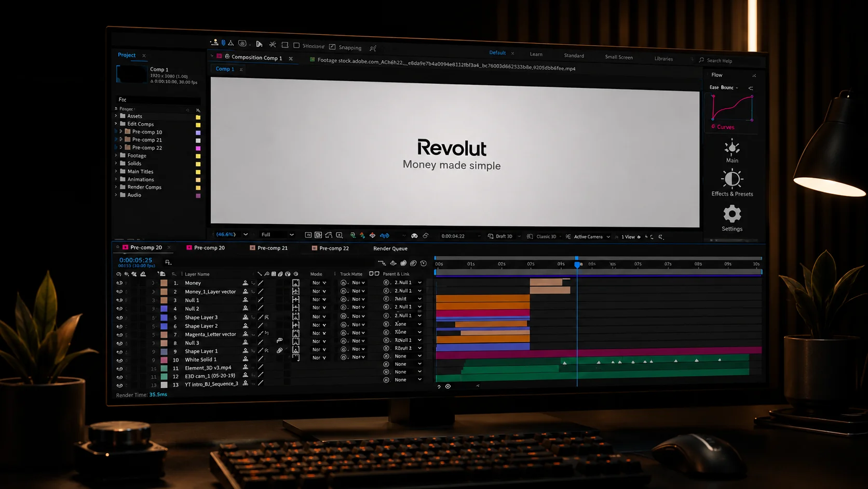Click the track matte pick whip for Null 2
Viewport: 868px width, 489px height.
click(344, 308)
